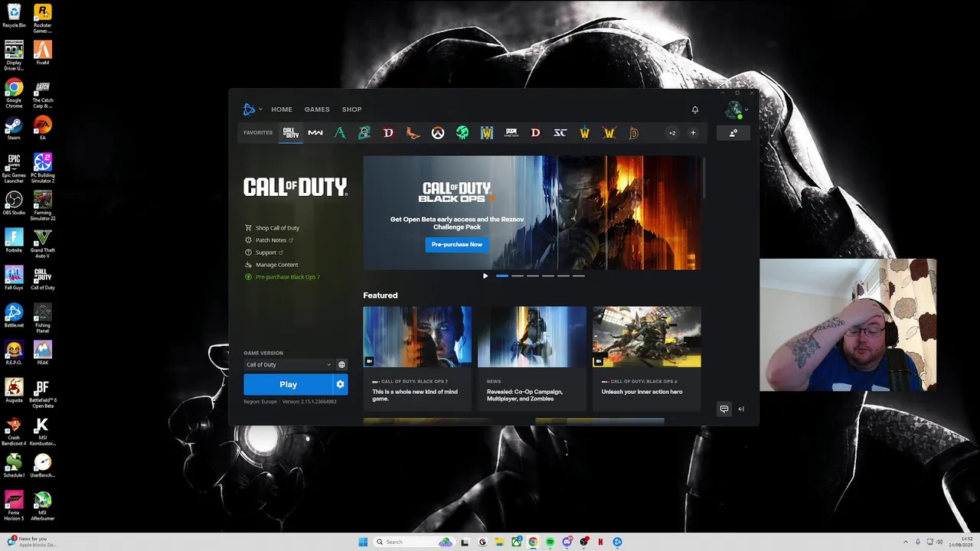Collapse the social panel with the arrow icon
Viewport: 980px width, 551px height.
(x=740, y=409)
